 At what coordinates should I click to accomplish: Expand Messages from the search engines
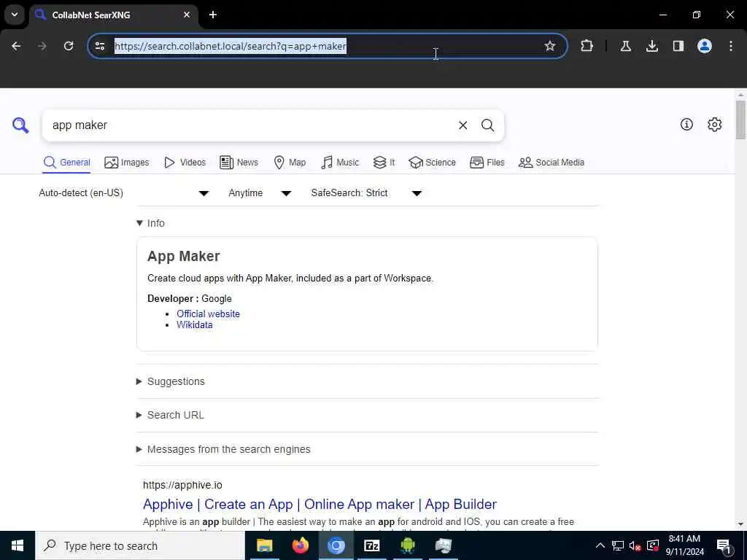[223, 449]
